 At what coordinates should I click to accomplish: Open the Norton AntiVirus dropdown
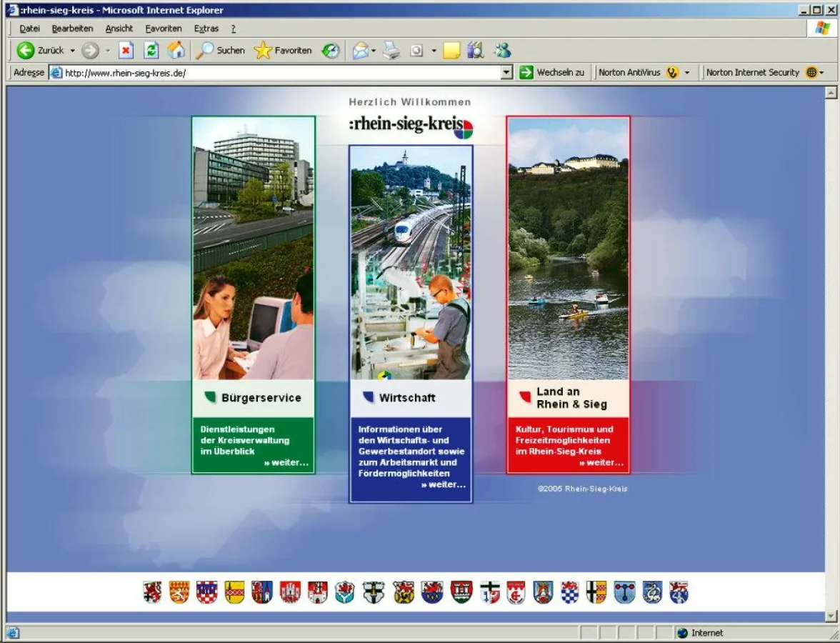(x=687, y=72)
